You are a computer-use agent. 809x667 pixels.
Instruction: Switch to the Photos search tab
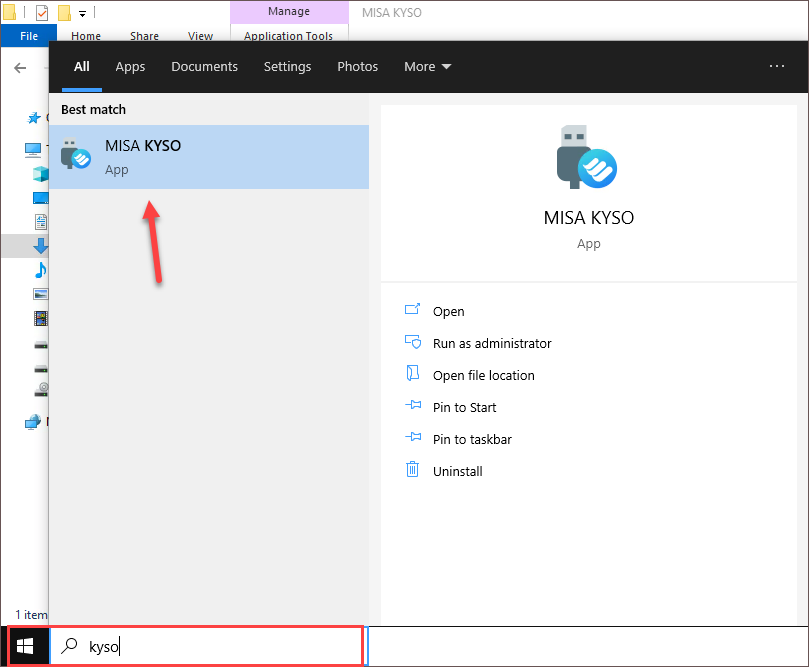click(x=358, y=67)
